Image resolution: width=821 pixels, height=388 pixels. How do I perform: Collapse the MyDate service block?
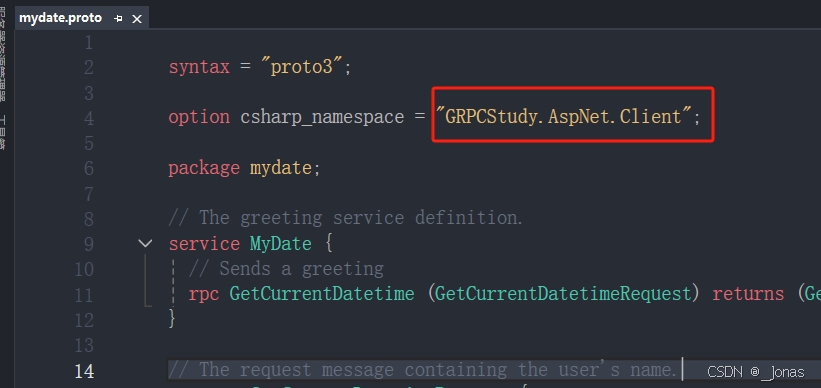(x=145, y=243)
